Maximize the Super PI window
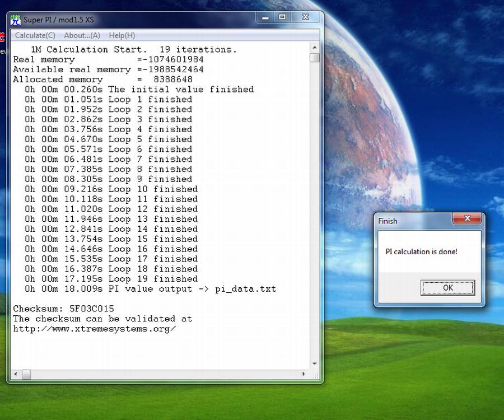This screenshot has width=504, height=420. click(282, 17)
